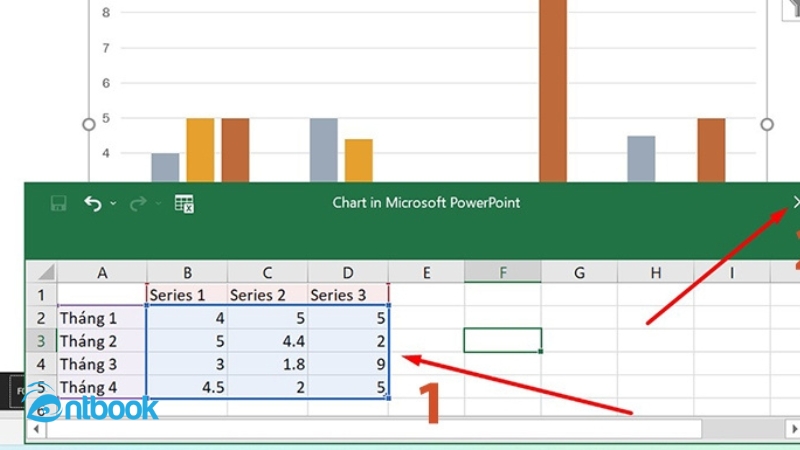Click the Redo arrow icon
Image resolution: width=800 pixels, height=450 pixels.
[138, 203]
